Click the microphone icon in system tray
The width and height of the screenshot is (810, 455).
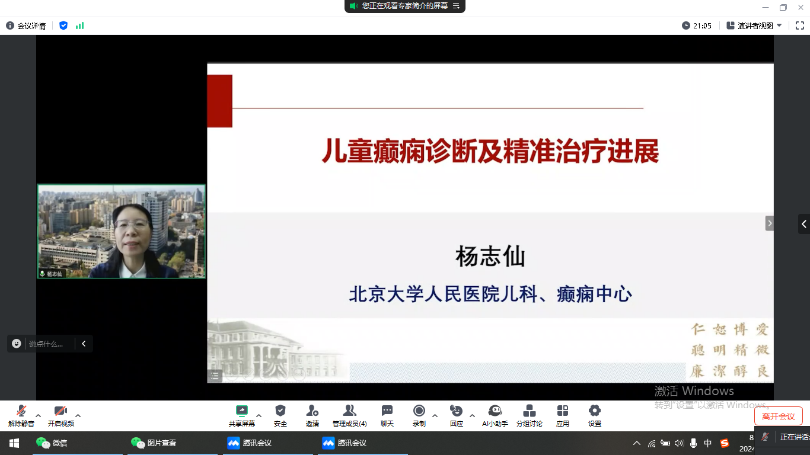(x=693, y=443)
